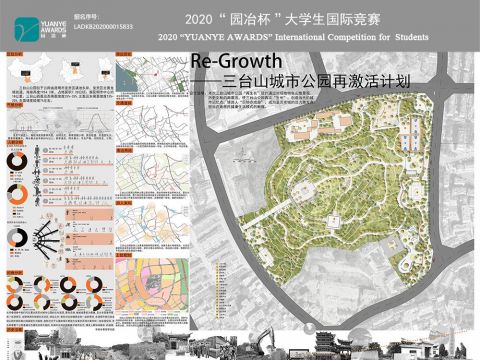Click the radial black bar fan diagram
The width and height of the screenshot is (480, 360).
46,239
